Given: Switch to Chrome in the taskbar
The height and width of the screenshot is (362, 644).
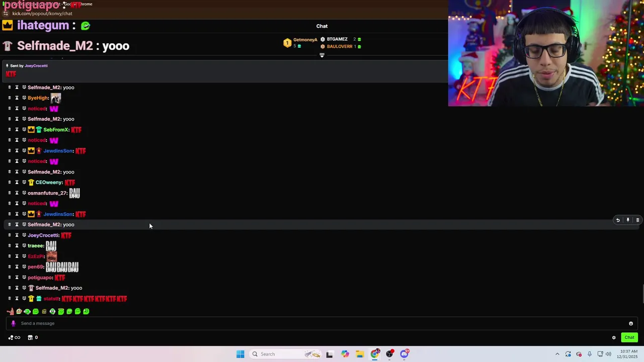Looking at the screenshot, I should tap(375, 354).
